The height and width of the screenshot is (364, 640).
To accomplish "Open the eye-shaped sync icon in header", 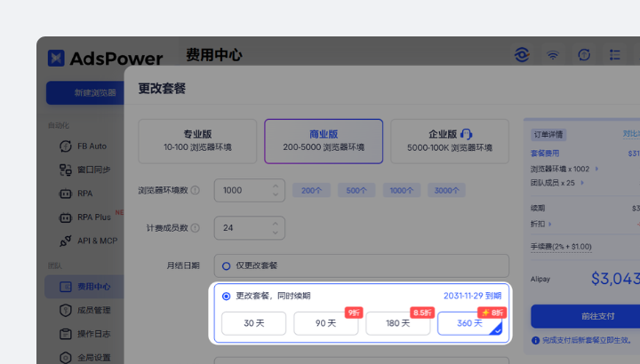I will click(x=522, y=55).
